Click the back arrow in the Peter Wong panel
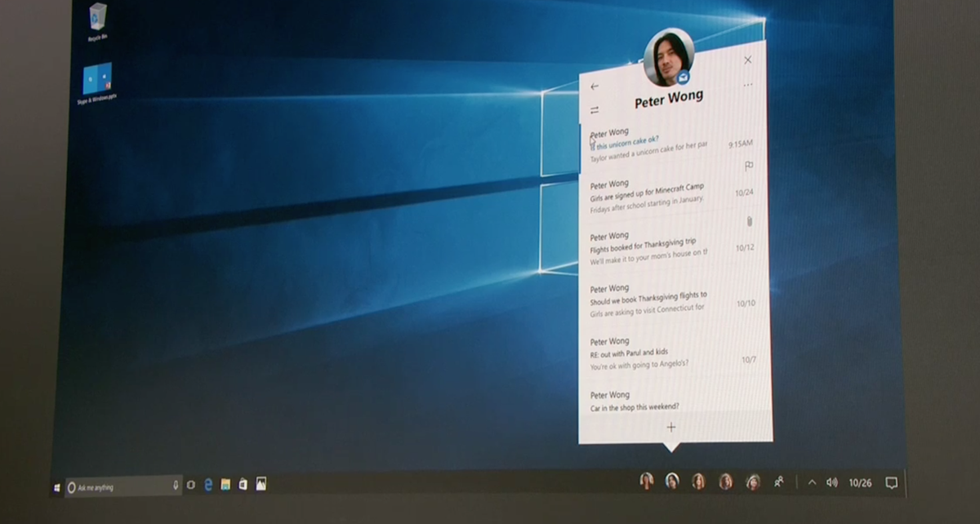 tap(595, 85)
